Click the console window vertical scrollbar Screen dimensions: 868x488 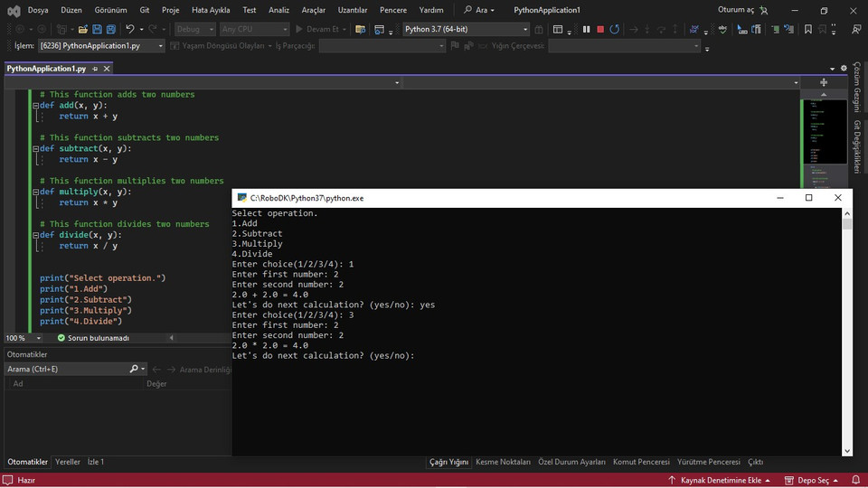pos(847,334)
